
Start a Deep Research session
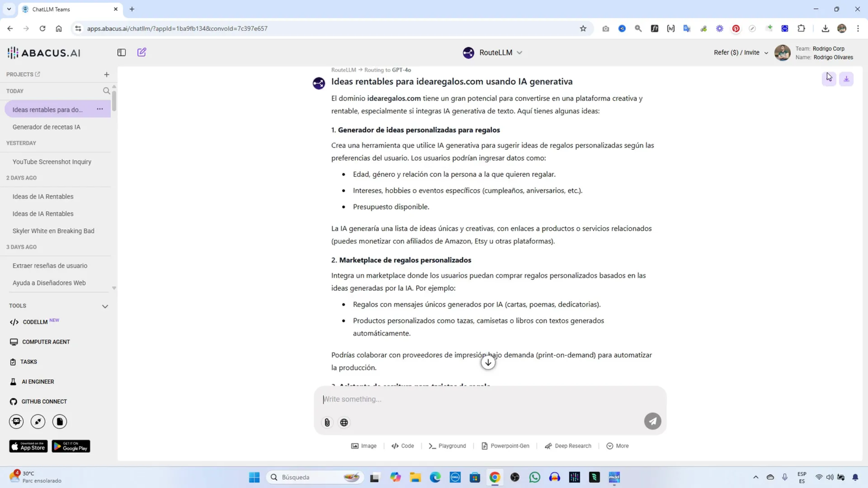coord(569,446)
